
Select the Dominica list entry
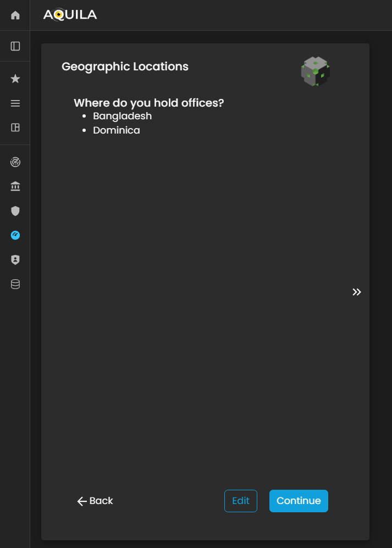[x=117, y=130]
